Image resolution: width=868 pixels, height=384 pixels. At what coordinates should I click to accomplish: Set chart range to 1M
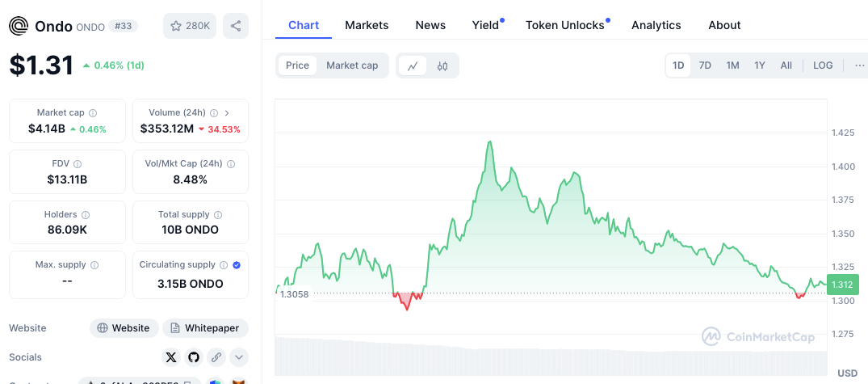(732, 65)
